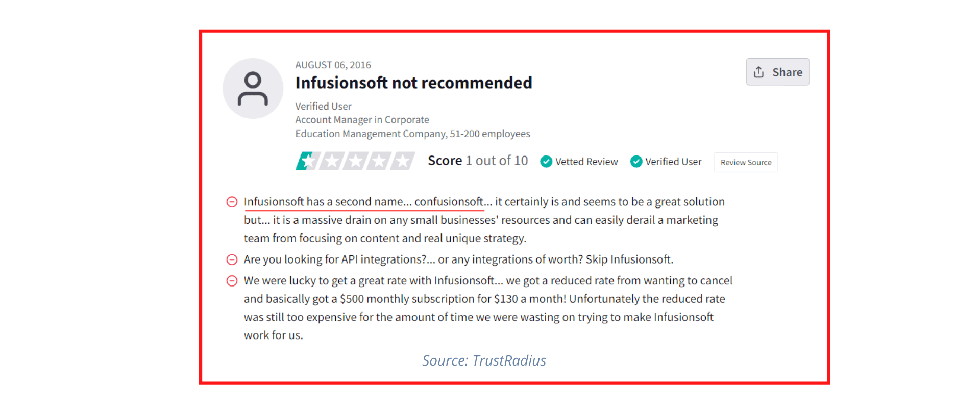Click the fourth gray rating star

point(379,161)
